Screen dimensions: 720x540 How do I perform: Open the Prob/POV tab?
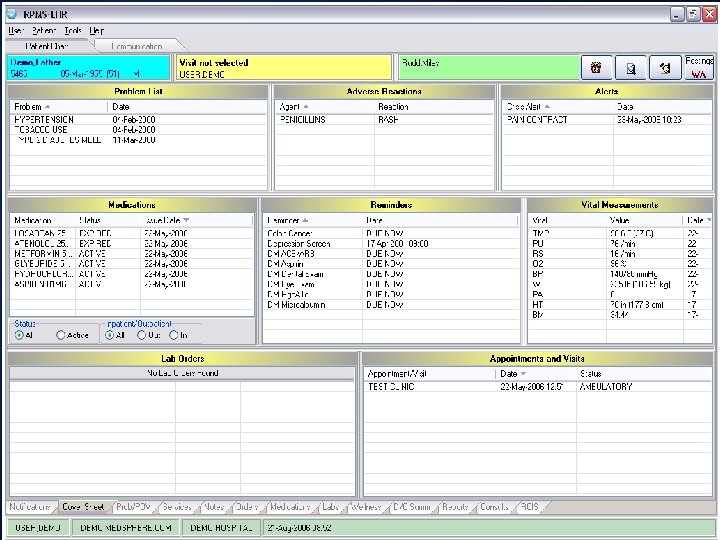pos(133,507)
